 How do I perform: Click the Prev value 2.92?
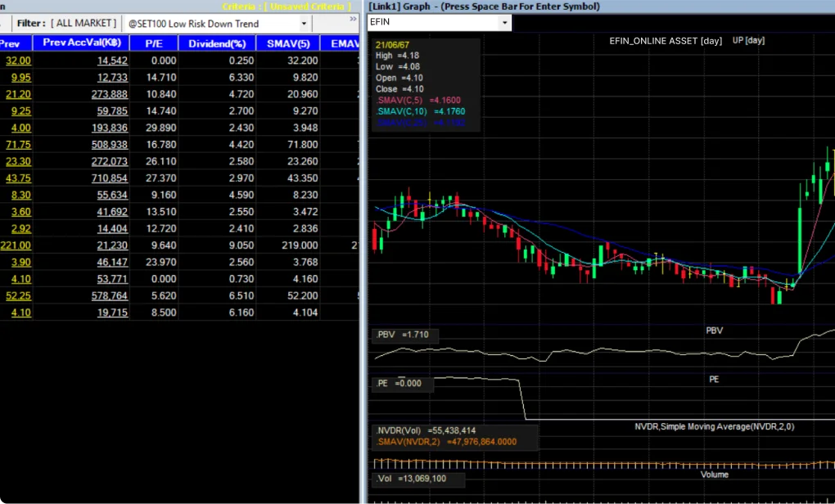21,229
